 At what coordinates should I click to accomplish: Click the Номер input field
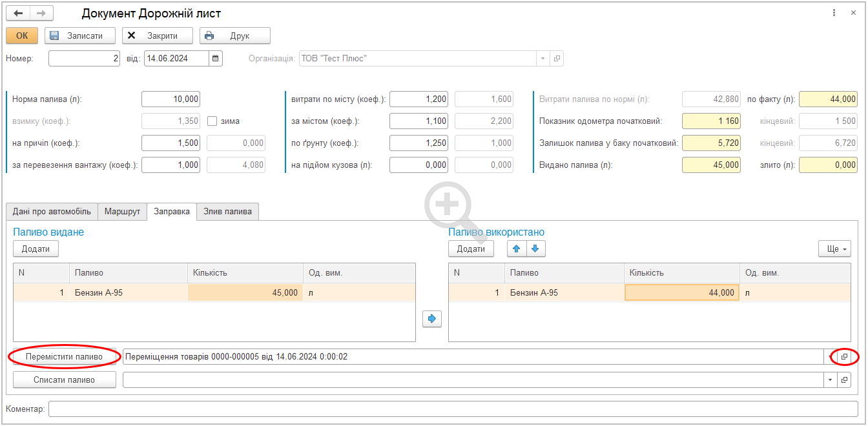(x=84, y=59)
